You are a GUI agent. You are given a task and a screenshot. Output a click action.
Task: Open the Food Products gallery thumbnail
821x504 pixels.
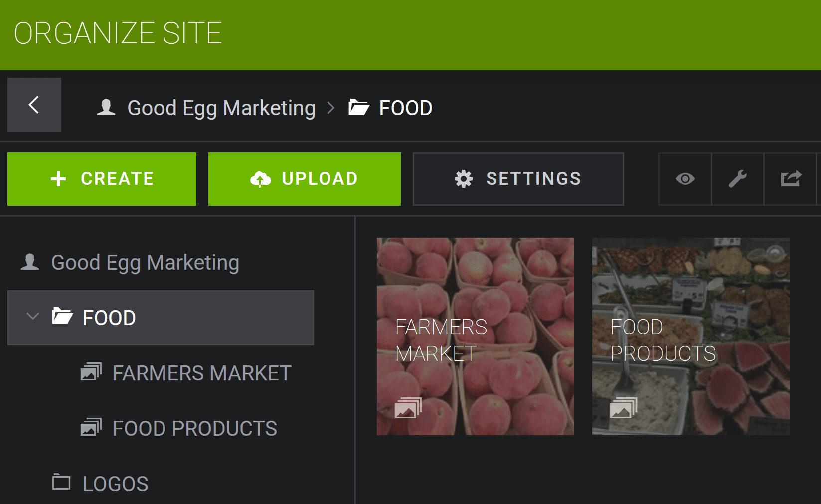690,336
